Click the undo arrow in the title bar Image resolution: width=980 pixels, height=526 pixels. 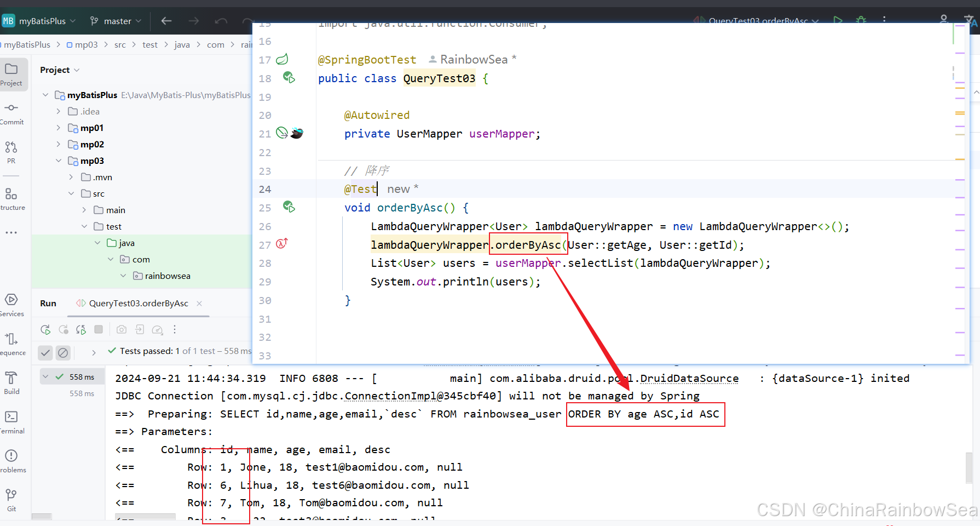click(x=221, y=21)
